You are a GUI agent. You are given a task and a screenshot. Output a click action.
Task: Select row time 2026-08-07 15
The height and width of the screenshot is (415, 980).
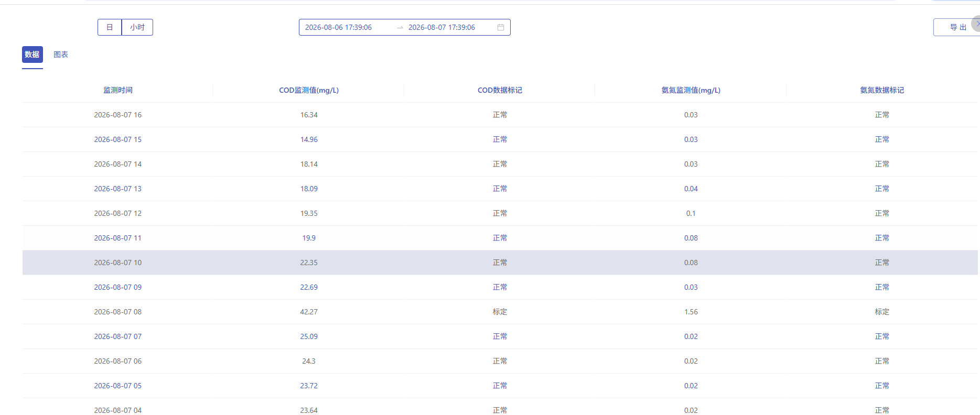[x=118, y=139]
